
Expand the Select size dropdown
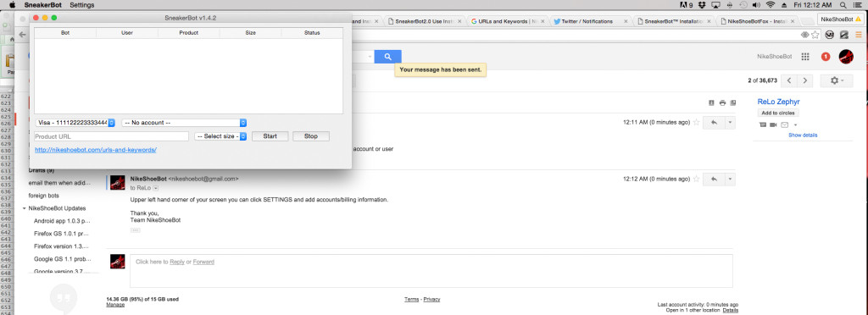click(220, 136)
